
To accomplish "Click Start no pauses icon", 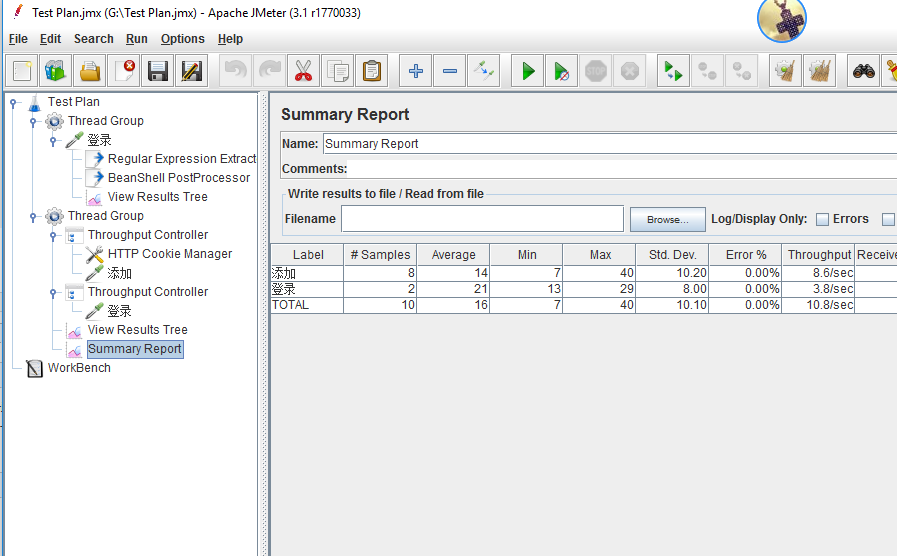I will (561, 72).
